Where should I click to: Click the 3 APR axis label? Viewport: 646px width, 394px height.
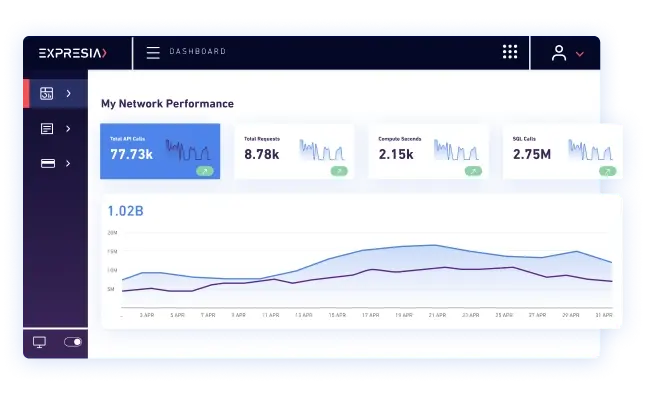[x=147, y=315]
